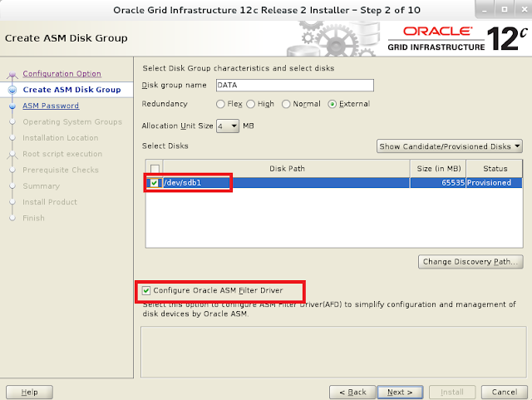Check the /dev/sdb1 disk checkbox

click(x=155, y=183)
